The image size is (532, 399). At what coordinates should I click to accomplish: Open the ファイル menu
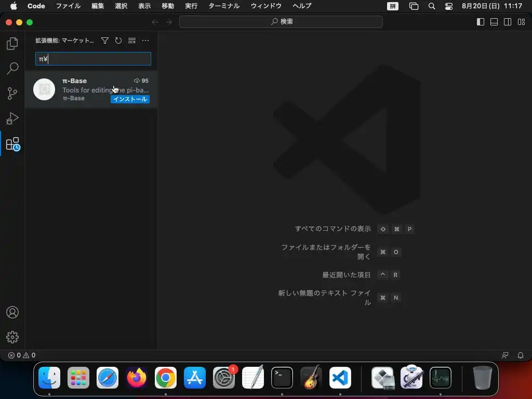pyautogui.click(x=68, y=6)
